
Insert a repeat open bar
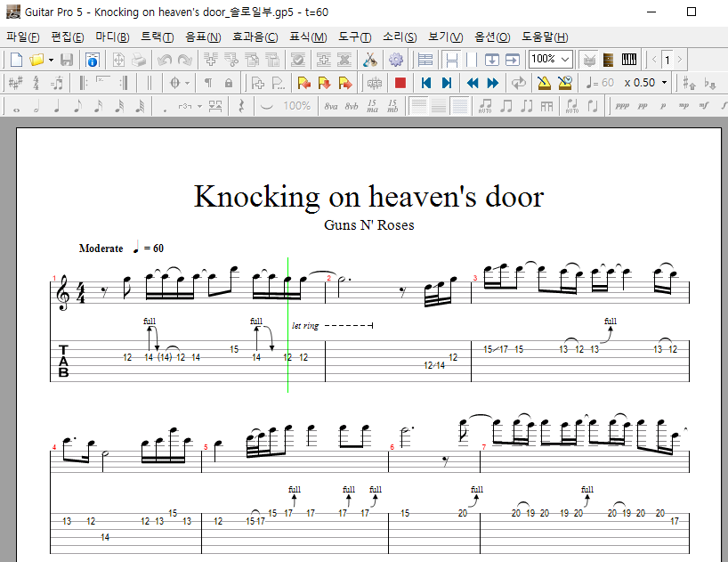(x=83, y=83)
